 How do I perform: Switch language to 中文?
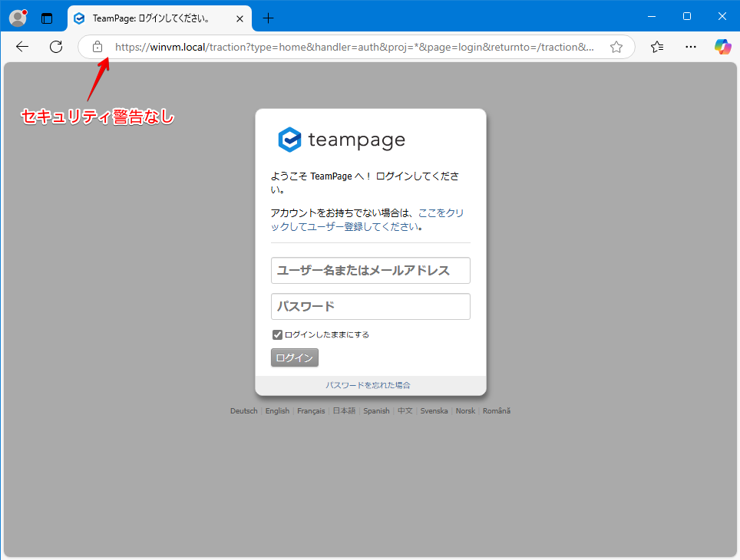[405, 411]
